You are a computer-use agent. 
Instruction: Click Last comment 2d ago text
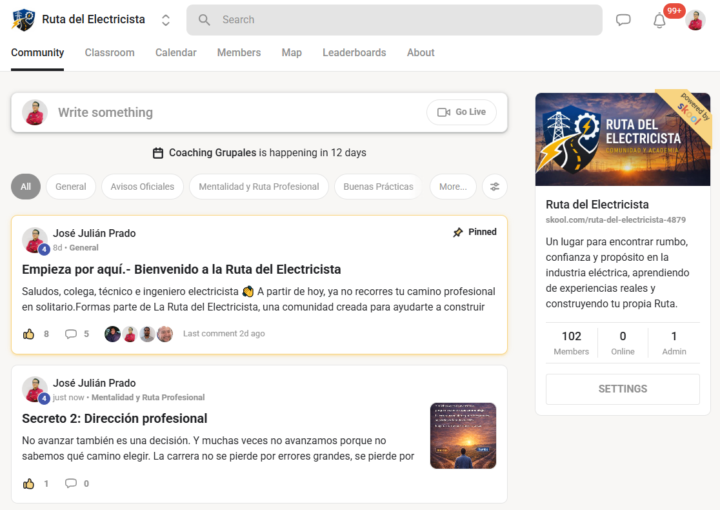pyautogui.click(x=224, y=334)
